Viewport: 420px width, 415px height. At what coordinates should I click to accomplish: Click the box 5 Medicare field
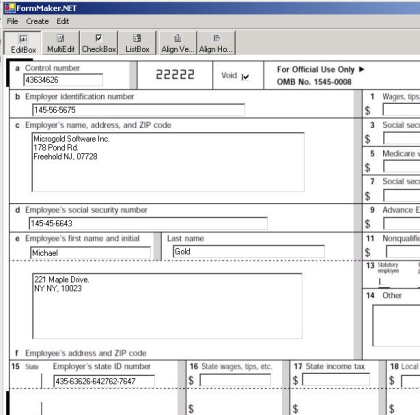(x=401, y=166)
